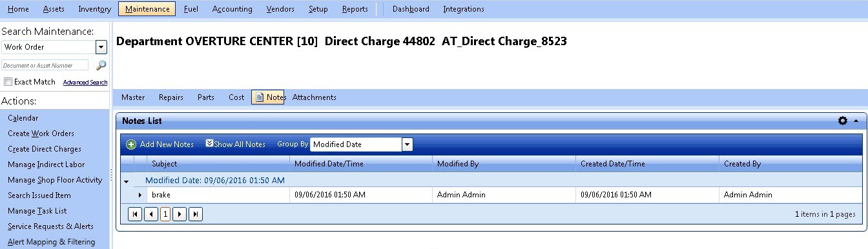Viewport: 868px width, 249px height.
Task: Open the Group By Modified Date dropdown
Action: tap(407, 144)
